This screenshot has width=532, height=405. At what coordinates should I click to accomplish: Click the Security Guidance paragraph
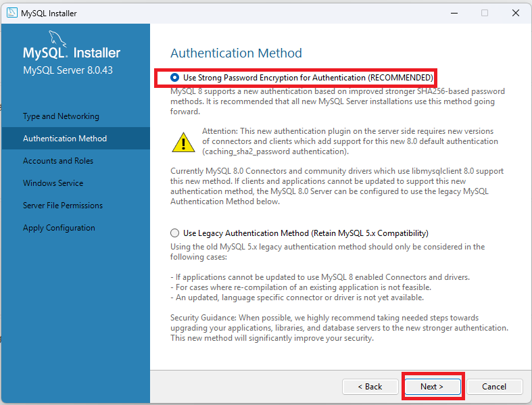(x=339, y=328)
